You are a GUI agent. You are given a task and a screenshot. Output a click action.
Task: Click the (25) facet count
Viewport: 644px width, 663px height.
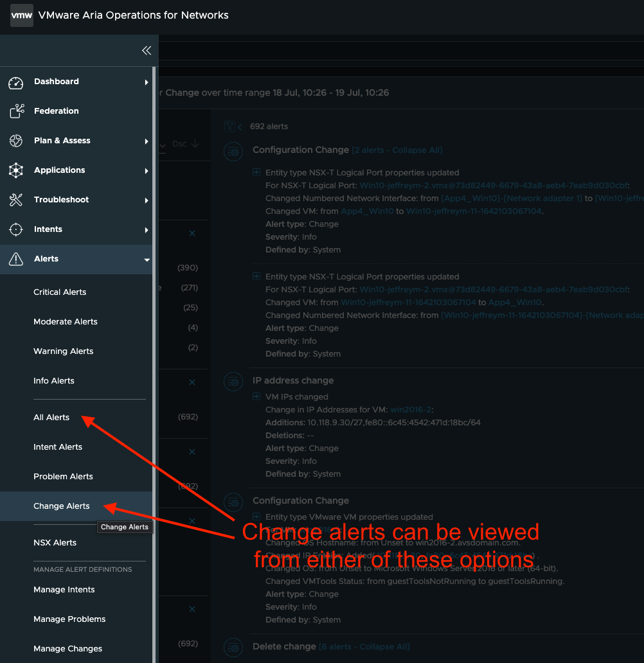[x=190, y=308]
